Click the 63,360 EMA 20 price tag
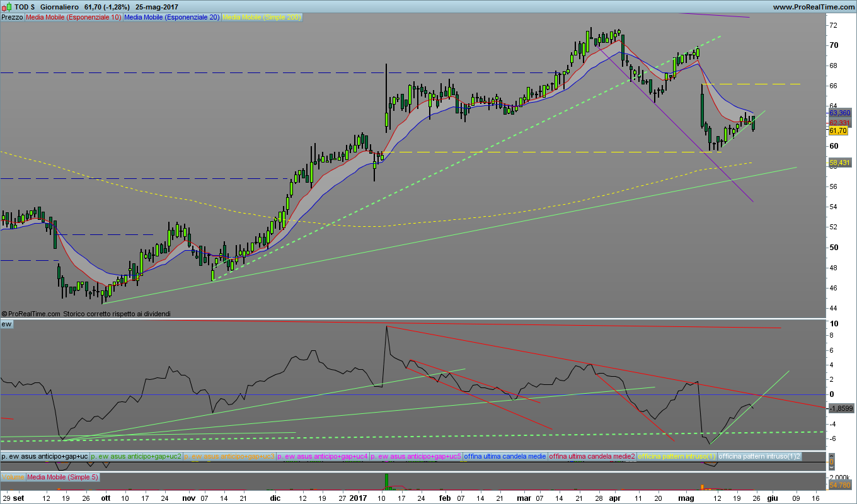This screenshot has width=857, height=504. pyautogui.click(x=840, y=113)
